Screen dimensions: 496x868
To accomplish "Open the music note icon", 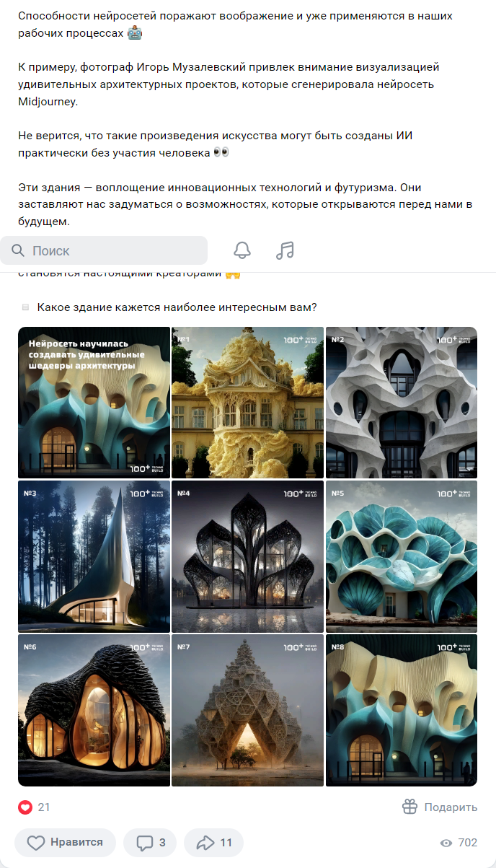I will click(x=285, y=250).
